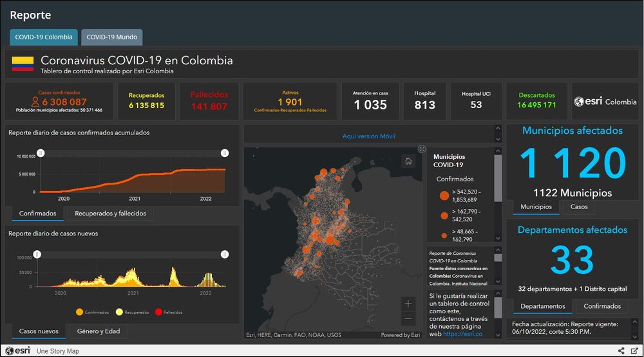Click left range handle on accumulated cases chart
644x357 pixels.
click(x=41, y=153)
